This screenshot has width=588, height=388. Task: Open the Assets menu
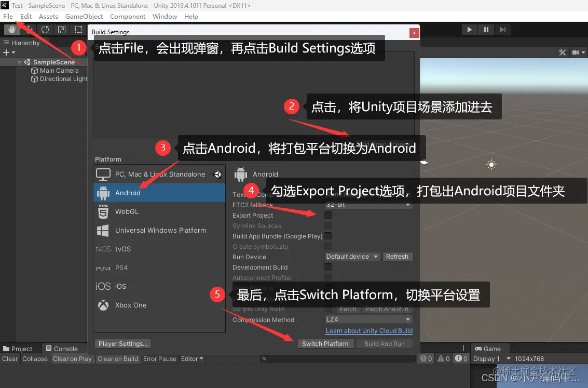coord(48,17)
